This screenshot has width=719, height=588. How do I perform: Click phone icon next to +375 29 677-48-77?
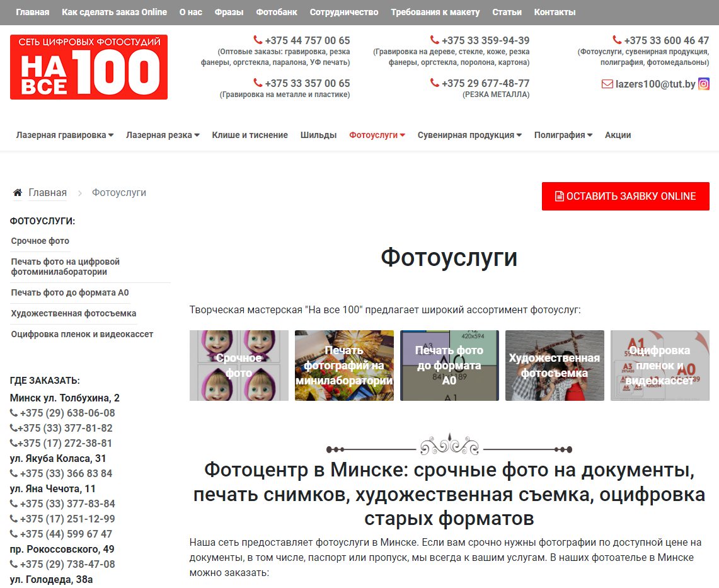[x=435, y=83]
